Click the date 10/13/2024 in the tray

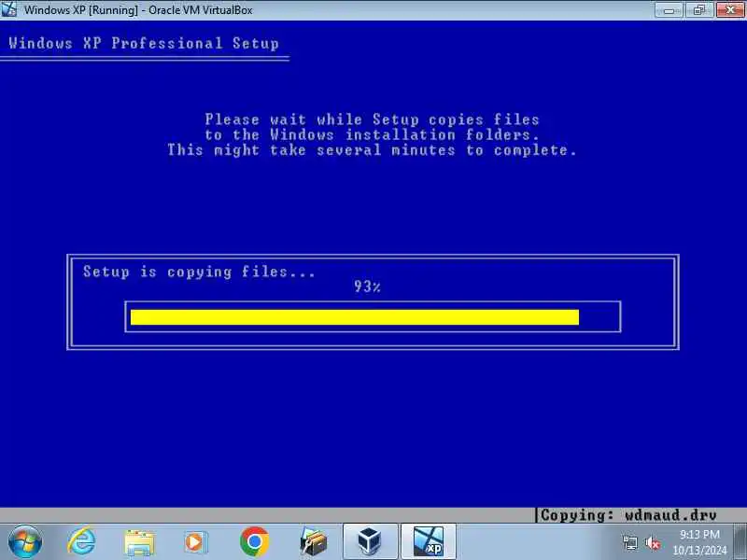coord(699,550)
